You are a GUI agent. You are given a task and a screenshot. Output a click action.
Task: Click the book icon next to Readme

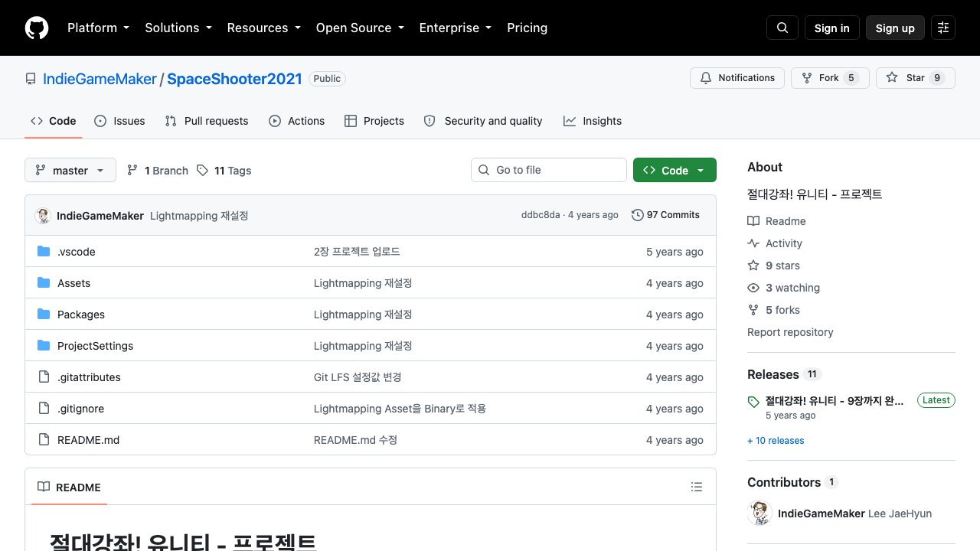[x=753, y=221]
